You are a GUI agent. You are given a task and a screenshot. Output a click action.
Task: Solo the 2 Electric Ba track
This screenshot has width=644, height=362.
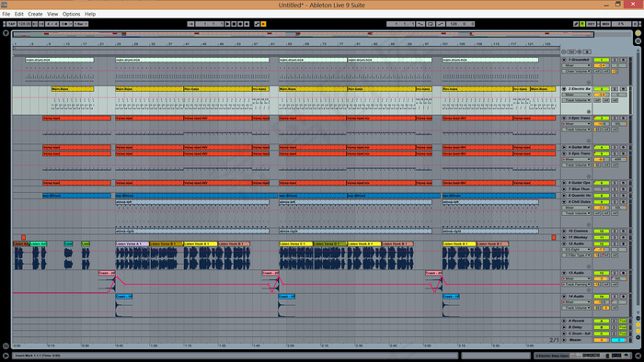tap(615, 88)
